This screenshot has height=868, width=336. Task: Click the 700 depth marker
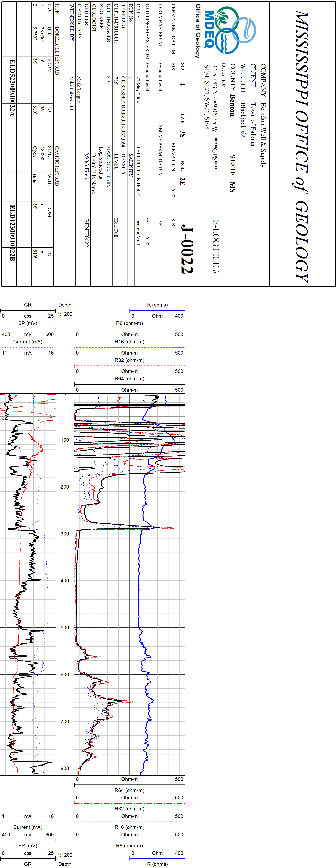pos(65,721)
